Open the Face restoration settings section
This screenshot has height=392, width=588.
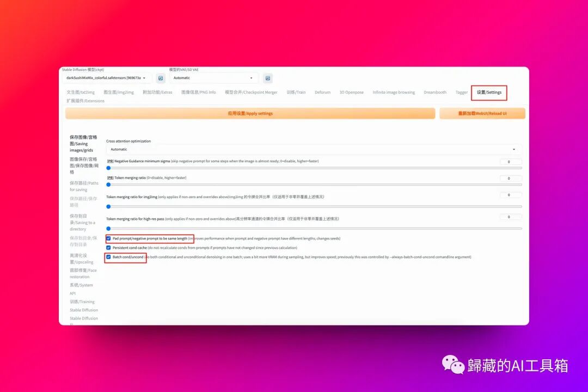coord(83,273)
